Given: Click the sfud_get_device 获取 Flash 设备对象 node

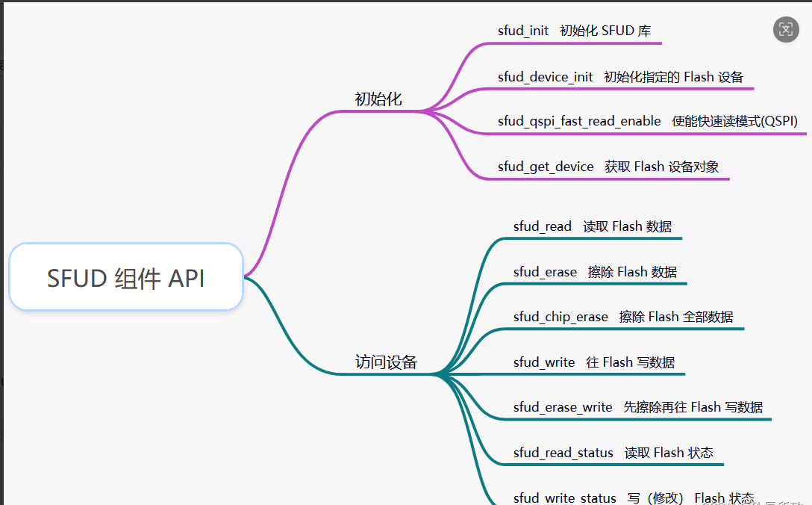Looking at the screenshot, I should (x=608, y=167).
